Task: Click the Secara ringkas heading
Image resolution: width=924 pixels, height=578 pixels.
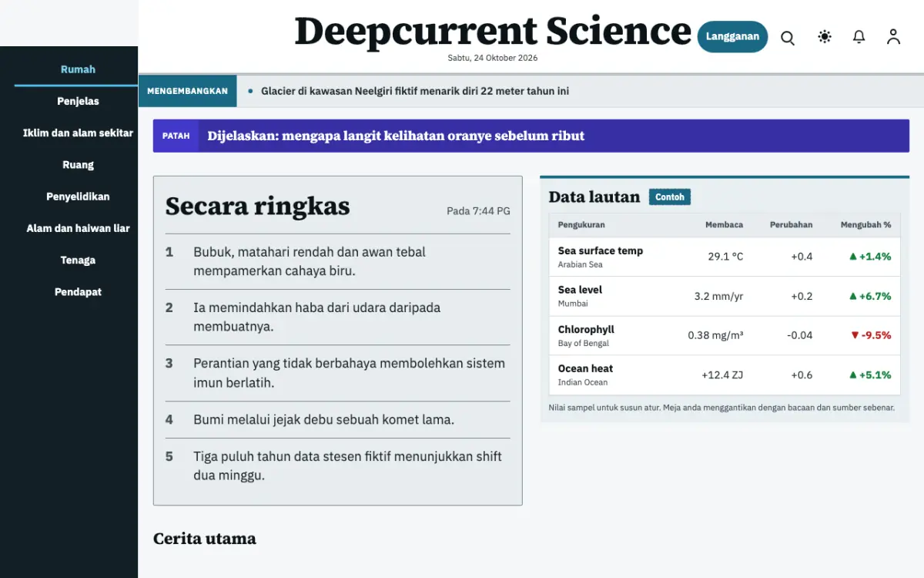Action: point(257,206)
